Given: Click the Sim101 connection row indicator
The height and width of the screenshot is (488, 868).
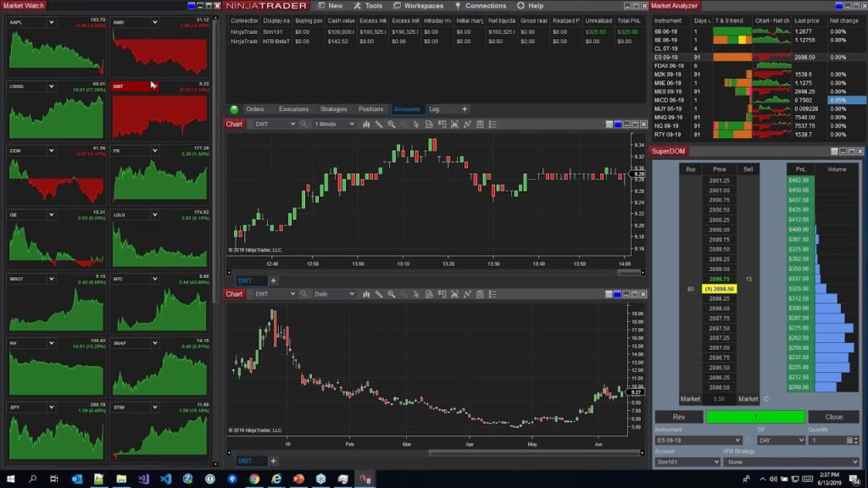Looking at the screenshot, I should pos(272,30).
